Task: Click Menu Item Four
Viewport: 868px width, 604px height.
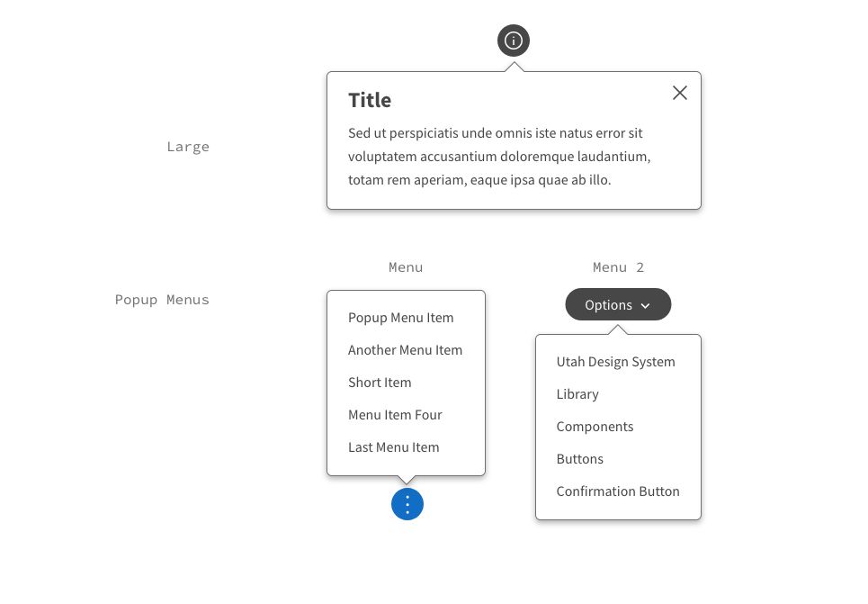Action: pyautogui.click(x=396, y=415)
